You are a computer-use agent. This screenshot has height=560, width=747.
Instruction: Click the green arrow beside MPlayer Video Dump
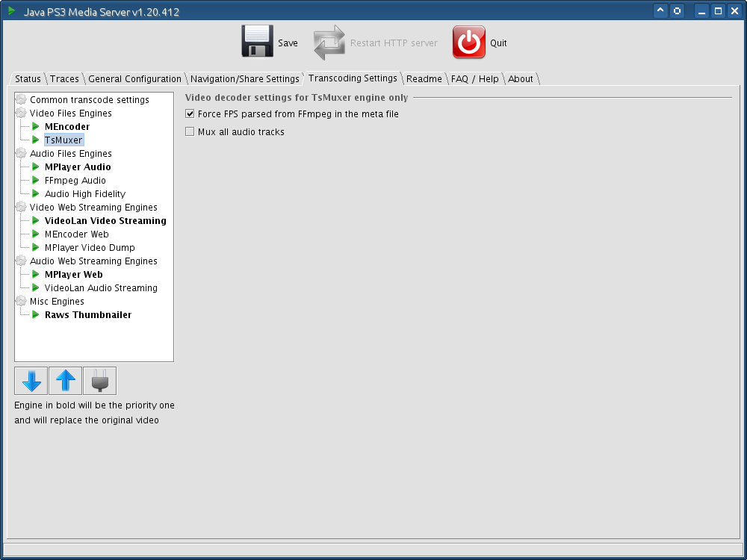[36, 247]
